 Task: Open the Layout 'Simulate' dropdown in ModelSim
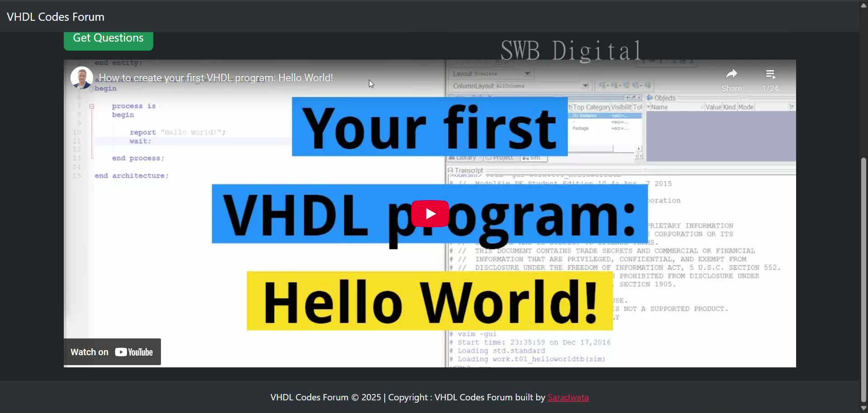tap(527, 74)
